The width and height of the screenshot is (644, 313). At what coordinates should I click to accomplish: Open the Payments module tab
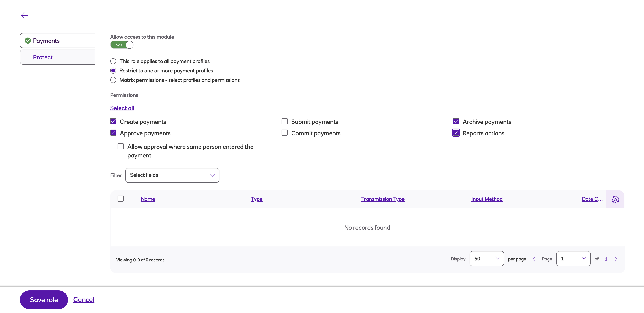(46, 41)
